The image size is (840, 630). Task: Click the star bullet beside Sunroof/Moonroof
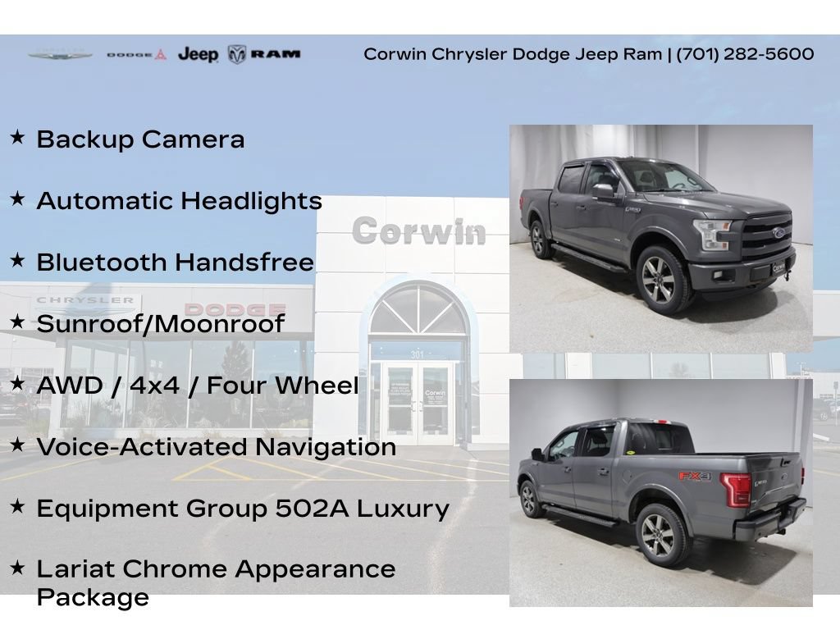point(18,322)
